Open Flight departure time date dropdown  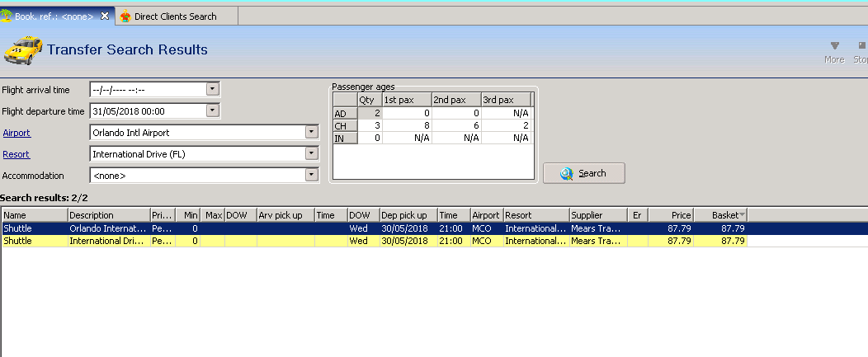(x=213, y=110)
